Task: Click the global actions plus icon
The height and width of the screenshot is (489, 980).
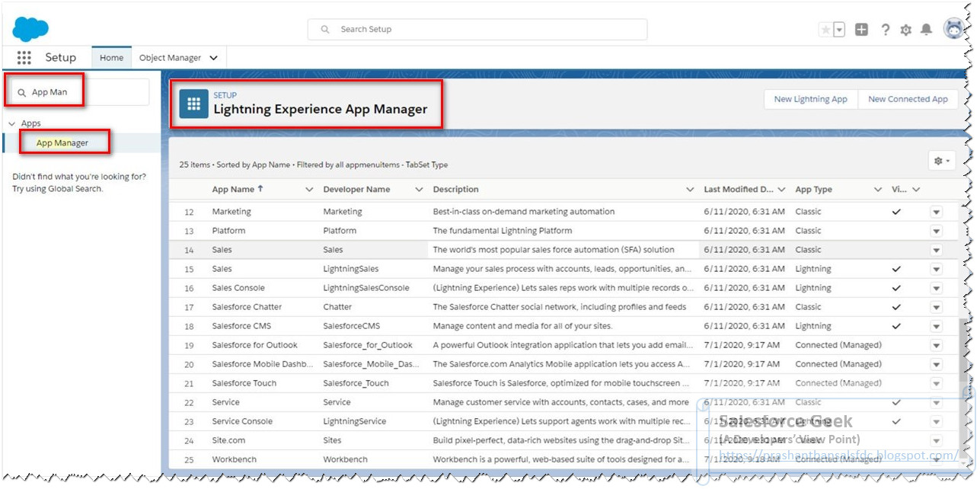Action: point(861,30)
